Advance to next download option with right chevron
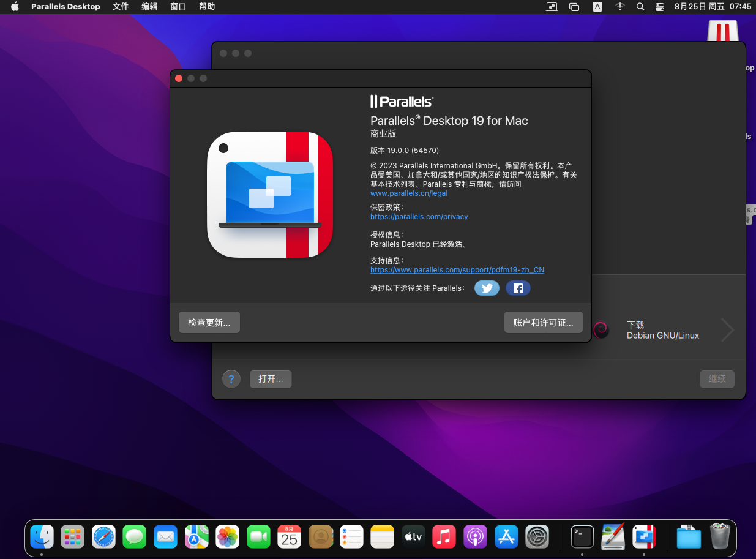Viewport: 756px width, 559px height. 727,330
